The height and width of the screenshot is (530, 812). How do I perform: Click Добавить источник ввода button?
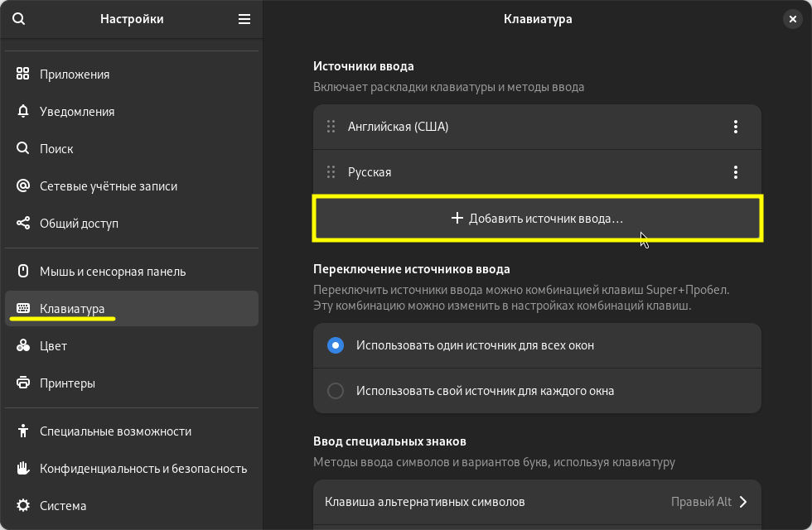[x=537, y=219]
